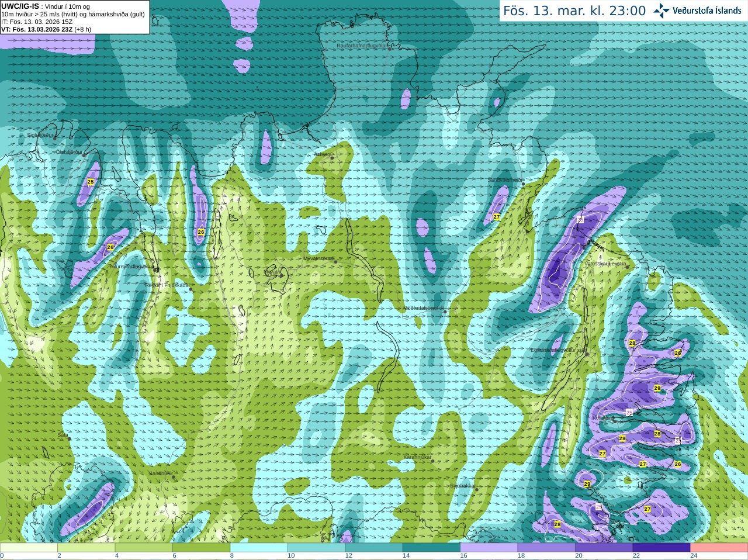The image size is (748, 560).
Task: Select the Sandbúðir station label
Action: [x=160, y=473]
